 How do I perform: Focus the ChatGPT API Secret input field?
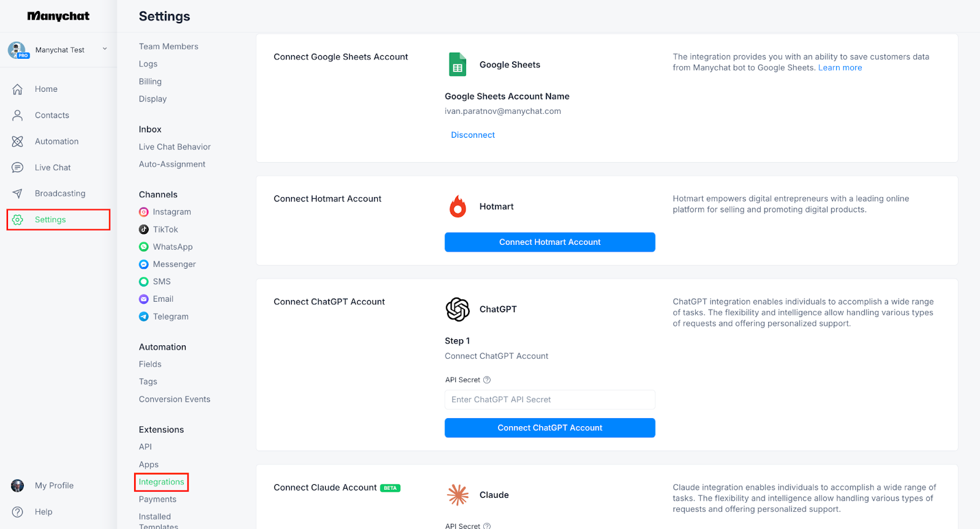coord(549,400)
